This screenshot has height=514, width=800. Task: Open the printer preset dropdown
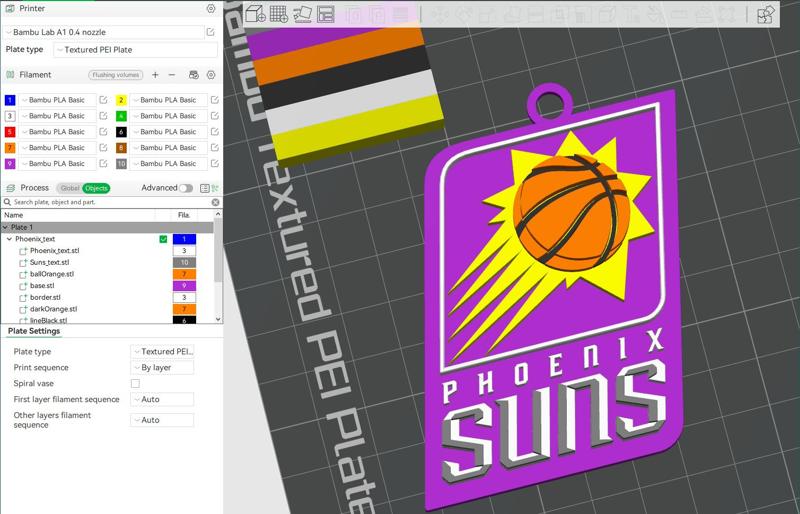[104, 32]
